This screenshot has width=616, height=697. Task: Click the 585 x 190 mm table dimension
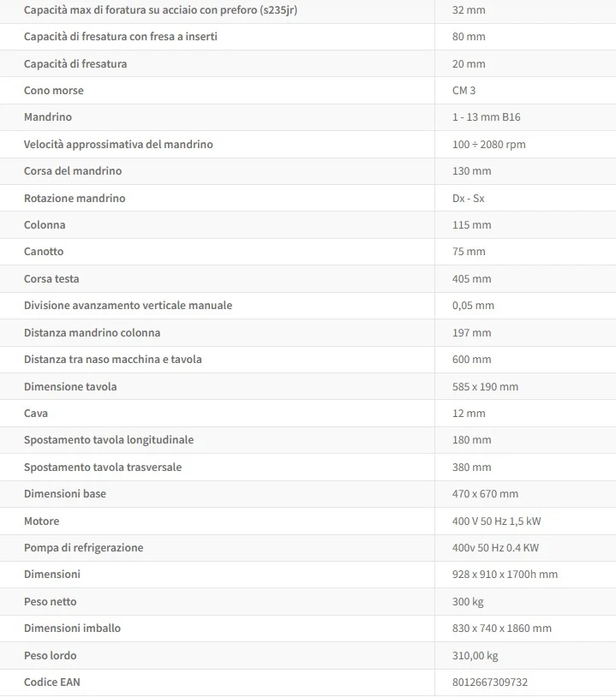pos(485,387)
